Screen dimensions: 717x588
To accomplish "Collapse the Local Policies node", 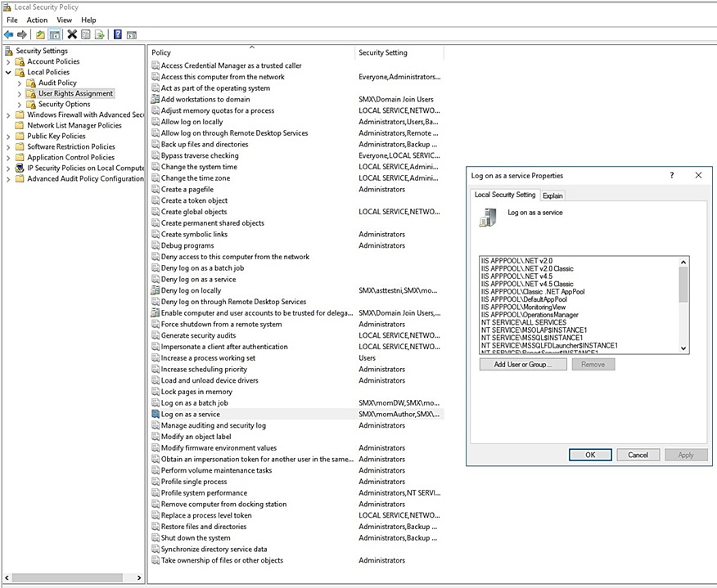I will point(8,72).
